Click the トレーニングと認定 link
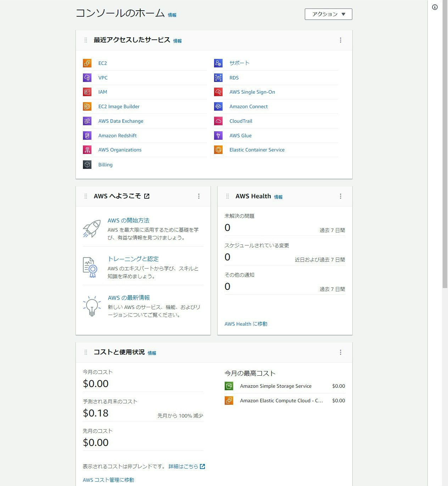Image resolution: width=448 pixels, height=486 pixels. tap(133, 259)
